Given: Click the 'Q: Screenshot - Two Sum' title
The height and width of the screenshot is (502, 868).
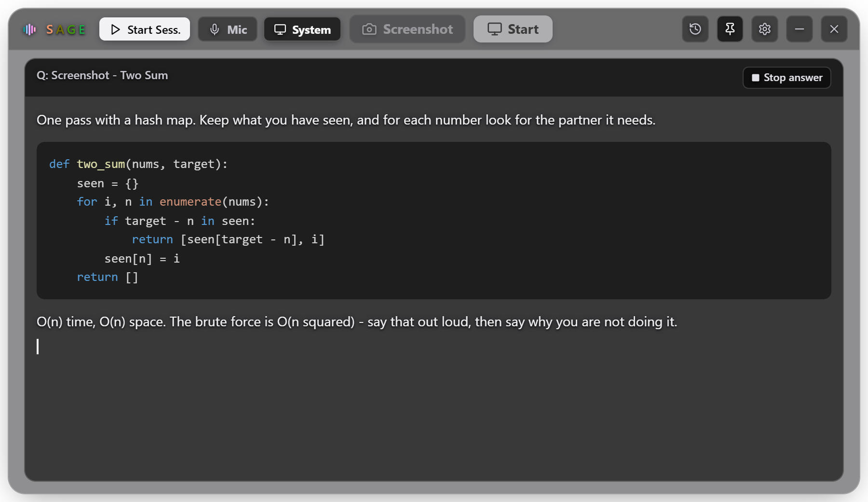Looking at the screenshot, I should coord(102,75).
